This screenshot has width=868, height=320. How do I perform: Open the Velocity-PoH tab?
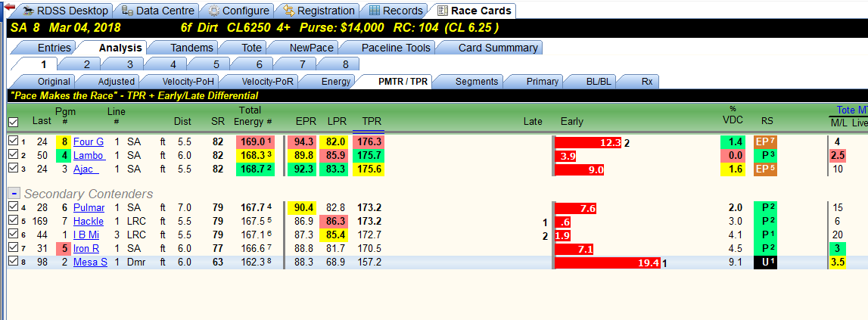180,82
